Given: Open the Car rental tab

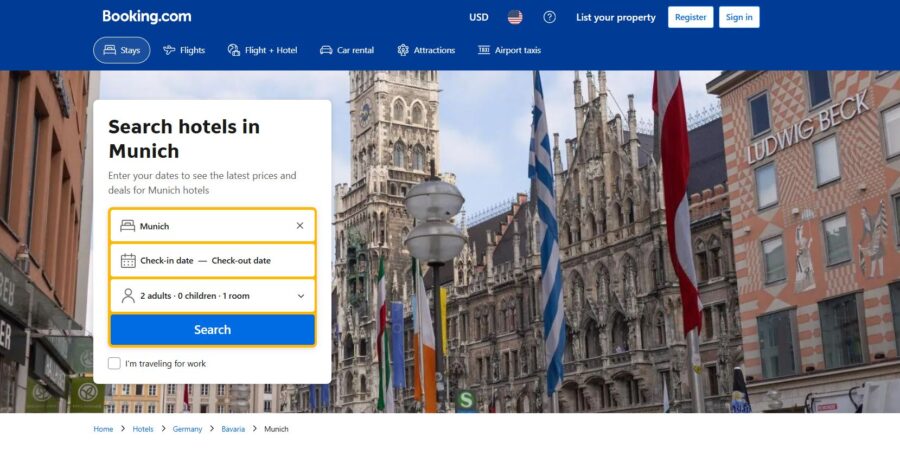Looking at the screenshot, I should pos(346,50).
